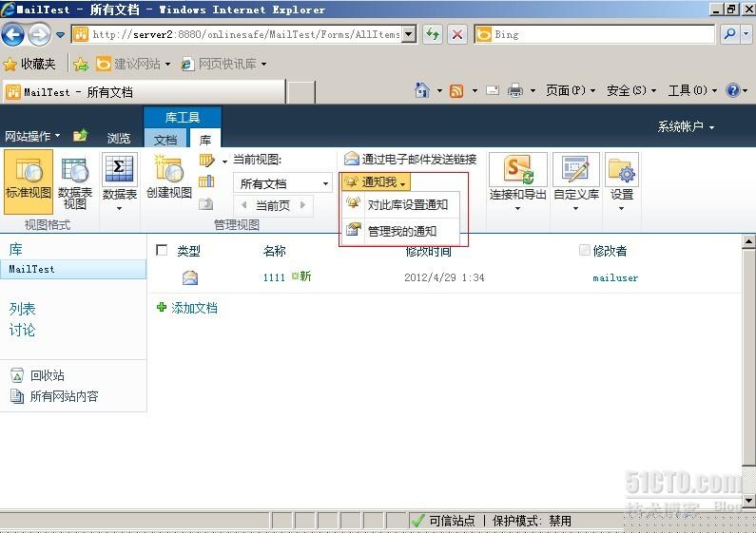The width and height of the screenshot is (756, 533).
Task: Switch to the 浏览 browse tab
Action: tap(119, 139)
